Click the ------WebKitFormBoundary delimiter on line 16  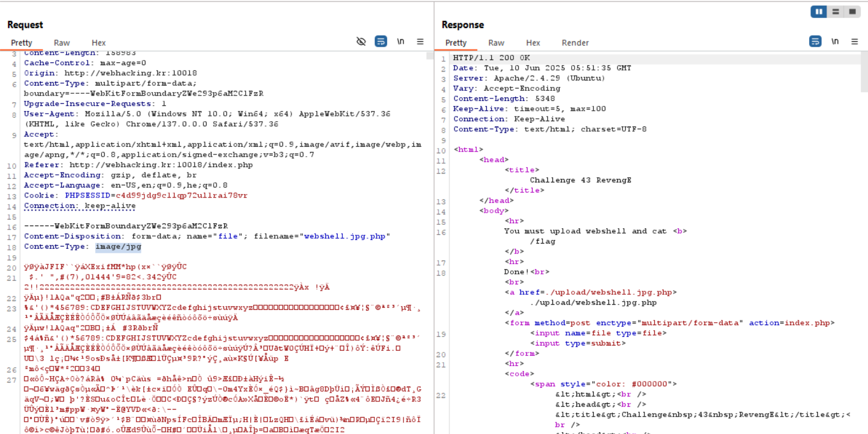[x=126, y=227]
